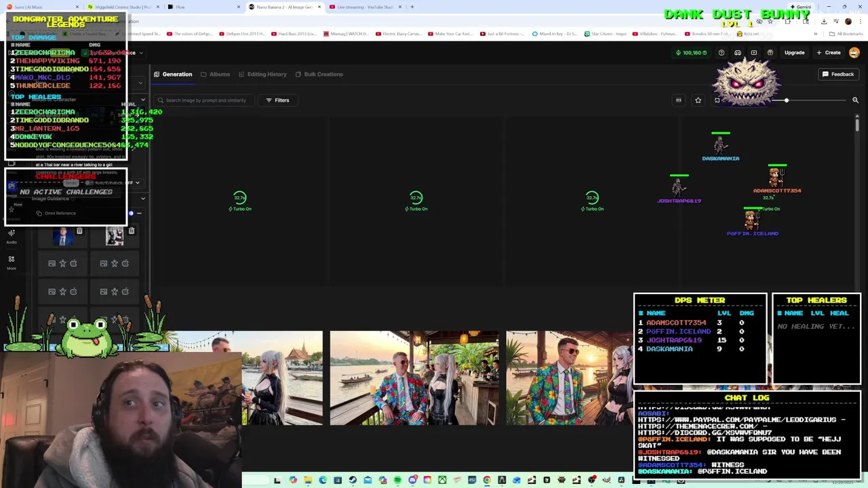This screenshot has width=868, height=488.
Task: Click image icon in sixth reference slot
Action: pos(103,291)
